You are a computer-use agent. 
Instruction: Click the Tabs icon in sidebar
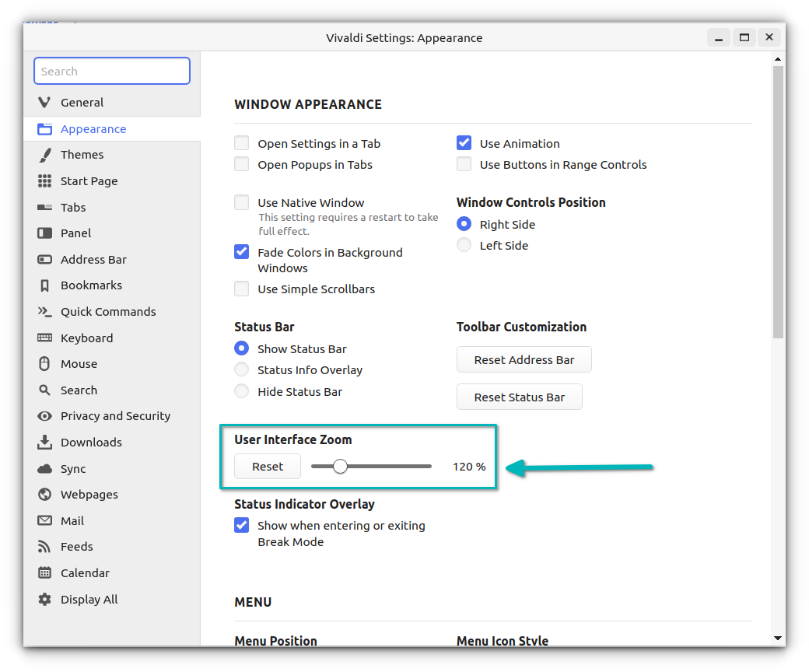pos(44,208)
